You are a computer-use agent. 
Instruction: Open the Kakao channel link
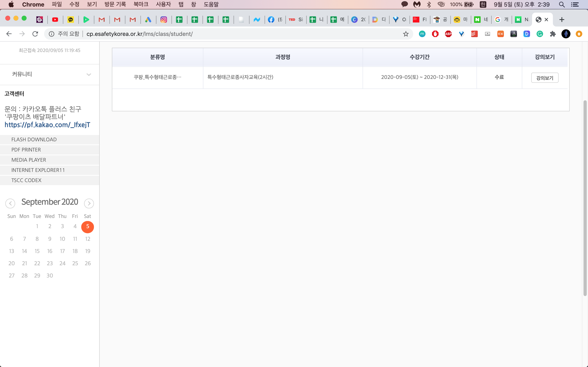47,125
